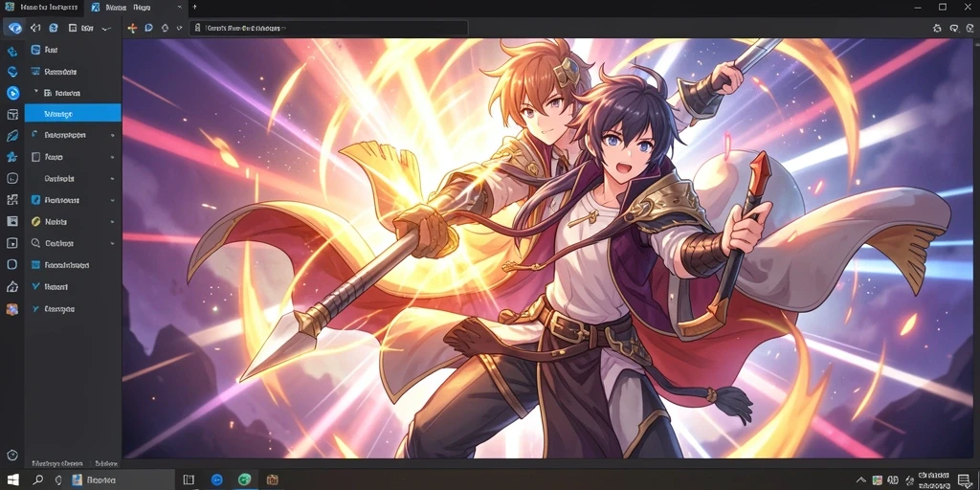This screenshot has width=980, height=490.
Task: Click the taskbar search magnifier
Action: click(38, 480)
